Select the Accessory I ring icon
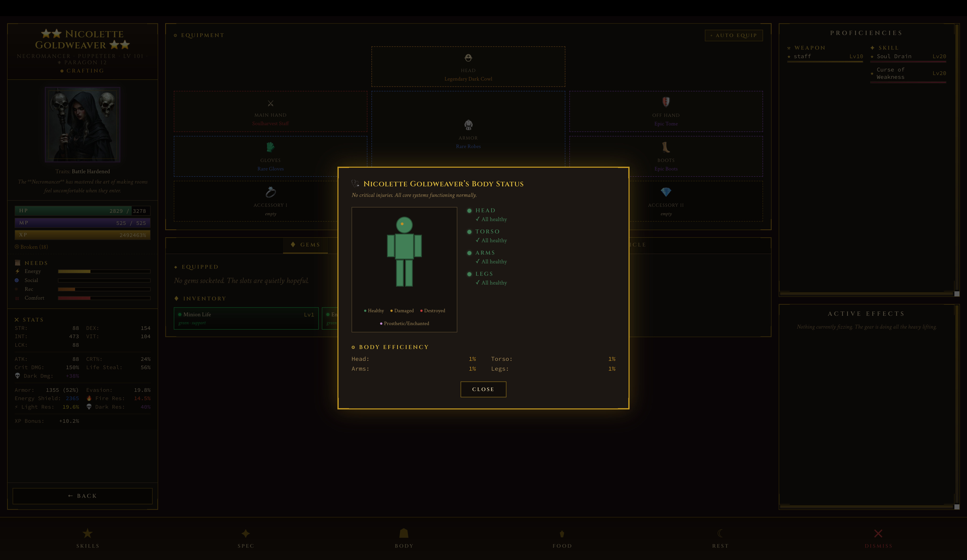 [270, 192]
